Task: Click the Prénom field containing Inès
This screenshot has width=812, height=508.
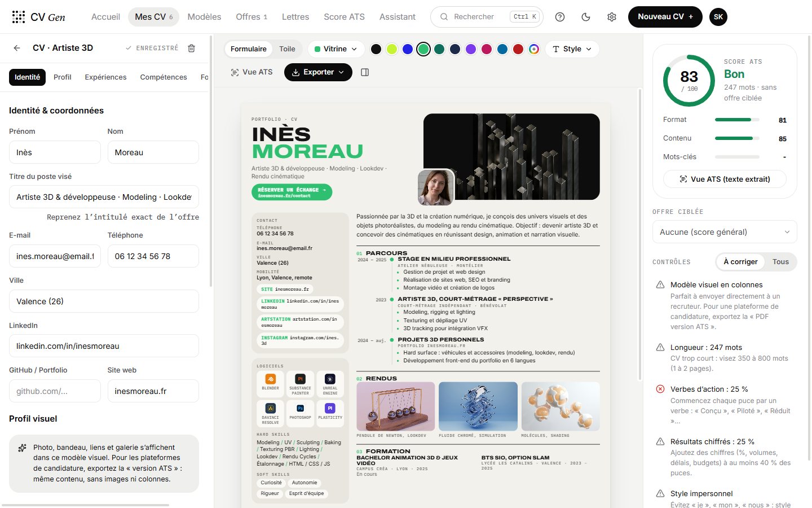Action: click(55, 152)
